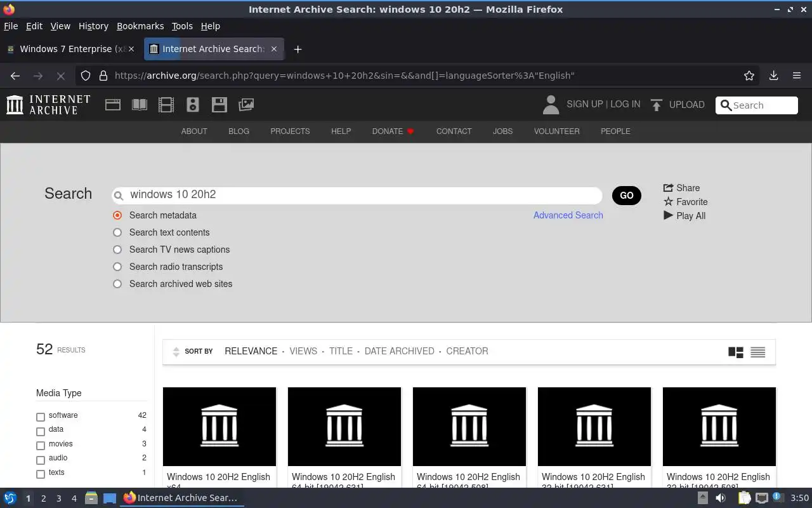
Task: Open a new browser tab
Action: 298,49
